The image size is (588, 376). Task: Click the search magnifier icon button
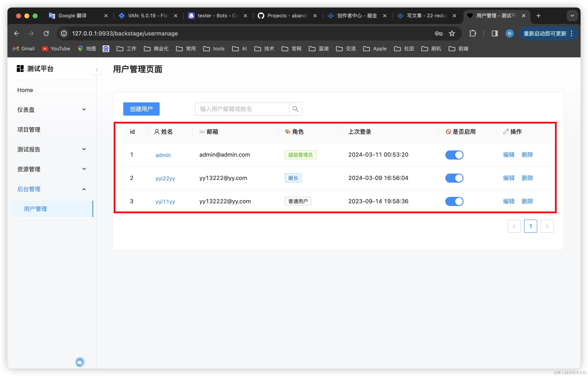point(295,109)
